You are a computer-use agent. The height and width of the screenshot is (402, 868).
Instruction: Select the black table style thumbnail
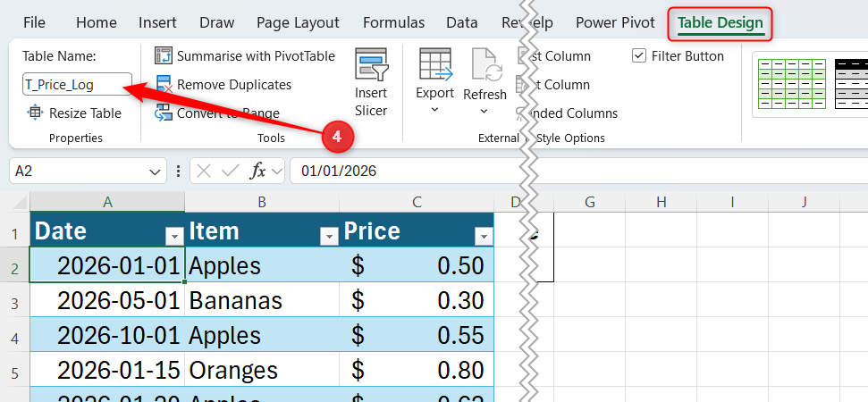point(851,84)
